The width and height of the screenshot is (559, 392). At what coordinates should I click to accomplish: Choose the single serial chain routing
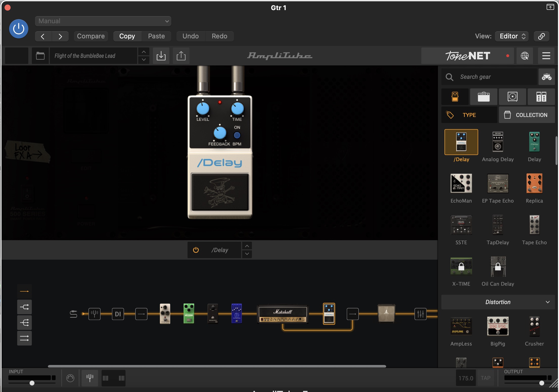[25, 291]
